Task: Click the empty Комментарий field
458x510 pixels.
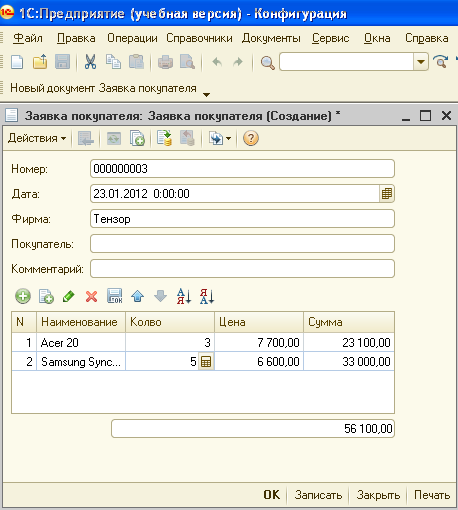Action: (x=242, y=269)
